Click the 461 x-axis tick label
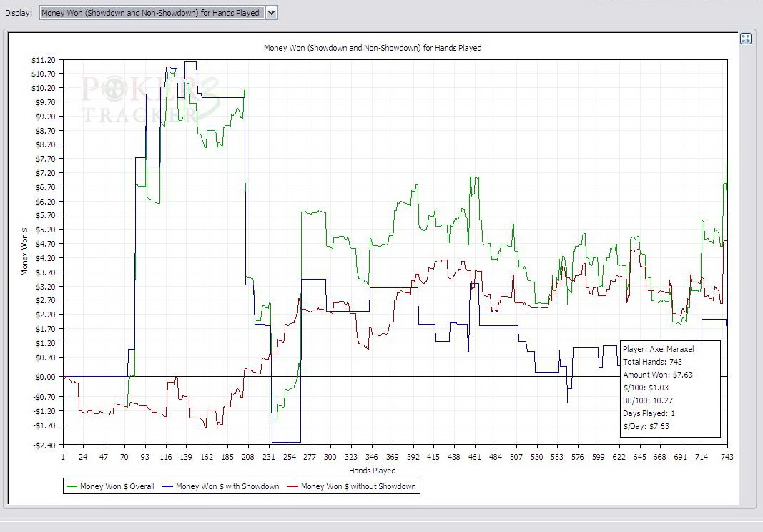The width and height of the screenshot is (763, 532). (474, 457)
